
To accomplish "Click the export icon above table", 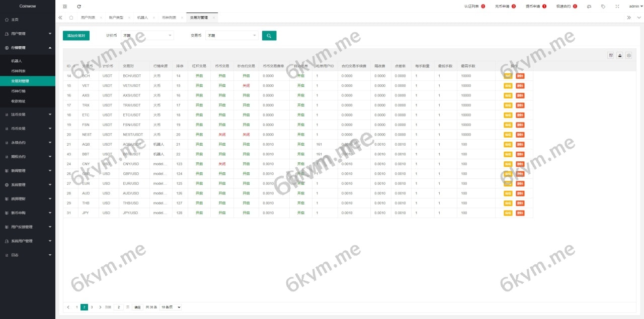I will pyautogui.click(x=620, y=55).
